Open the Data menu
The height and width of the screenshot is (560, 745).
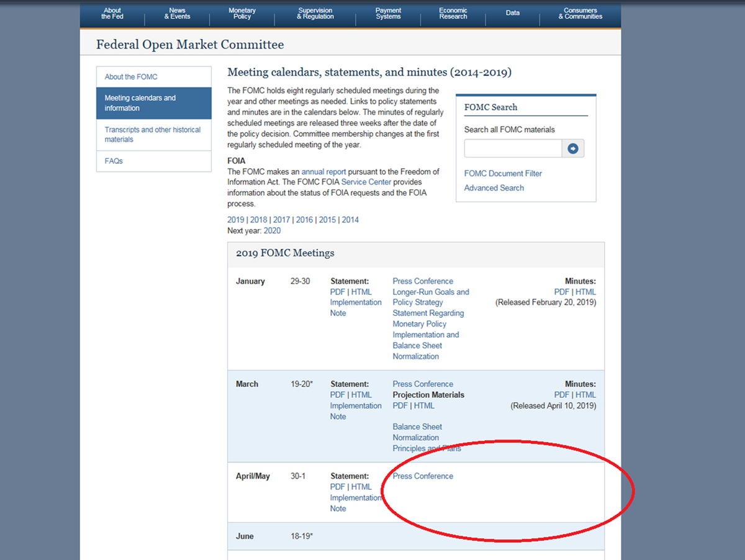pos(513,13)
